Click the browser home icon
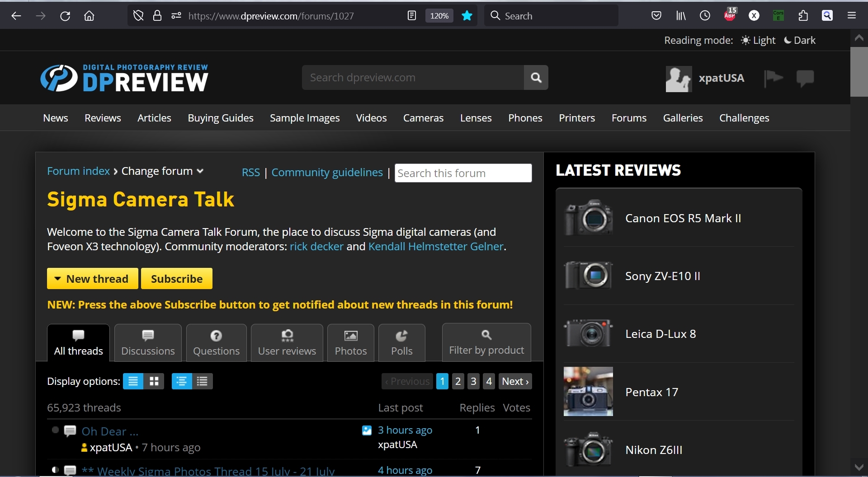This screenshot has width=868, height=477. (x=89, y=16)
